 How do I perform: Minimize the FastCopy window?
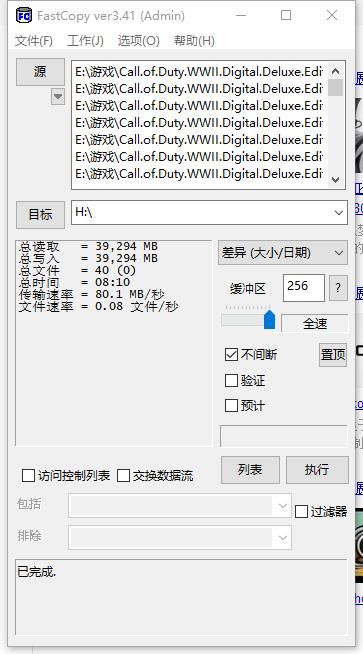click(241, 15)
